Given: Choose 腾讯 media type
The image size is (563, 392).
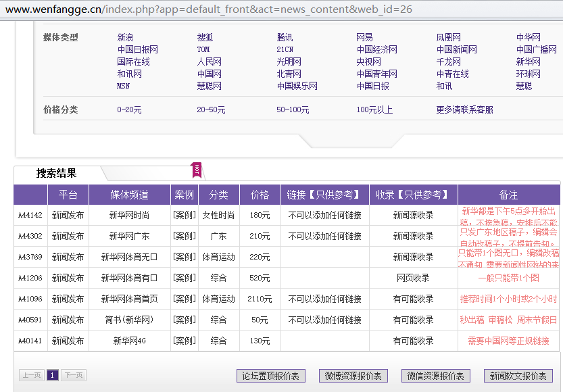Looking at the screenshot, I should point(285,38).
